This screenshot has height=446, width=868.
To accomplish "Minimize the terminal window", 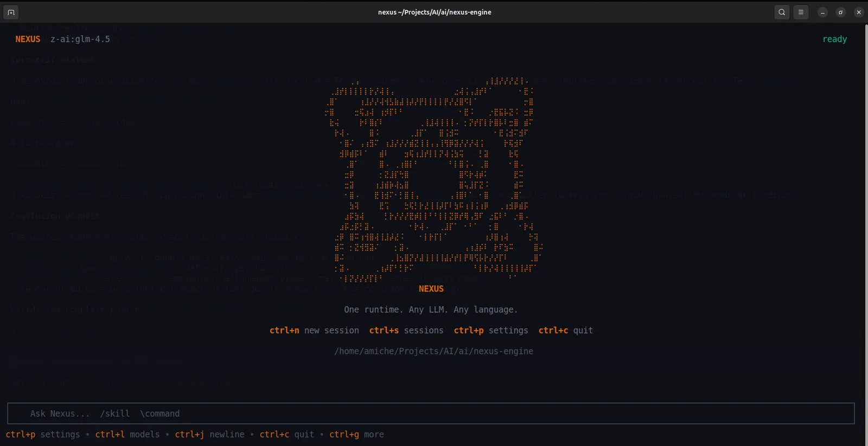I will (x=822, y=12).
